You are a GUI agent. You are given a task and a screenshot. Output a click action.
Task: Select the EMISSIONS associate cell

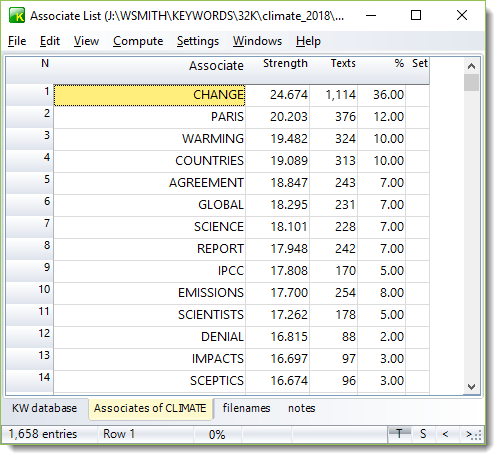(x=149, y=293)
